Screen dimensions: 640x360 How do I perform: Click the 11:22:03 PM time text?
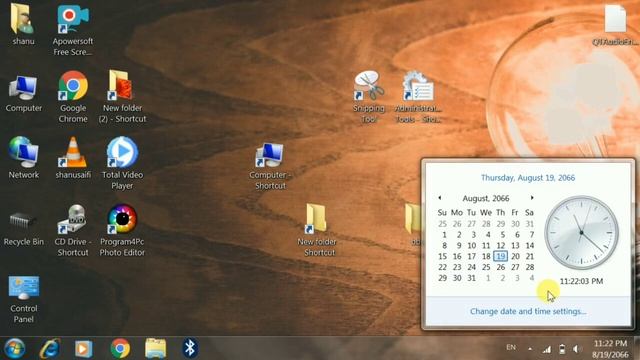[x=581, y=281]
